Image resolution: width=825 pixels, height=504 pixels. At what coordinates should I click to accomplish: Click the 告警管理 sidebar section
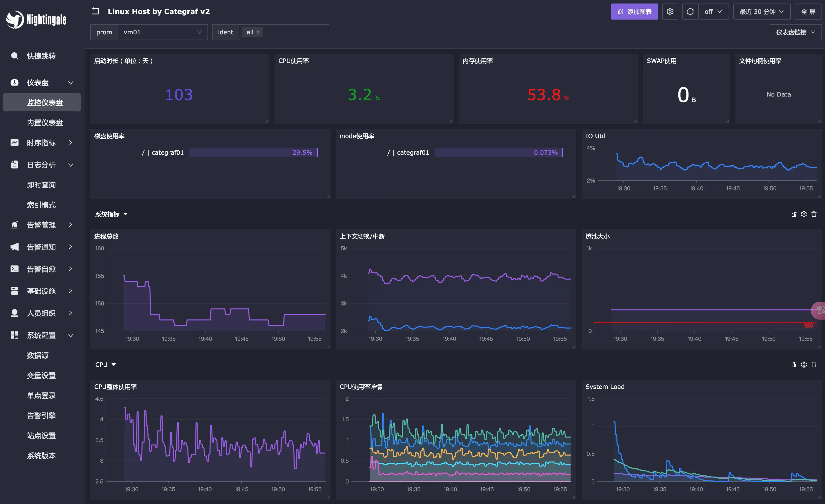[41, 225]
